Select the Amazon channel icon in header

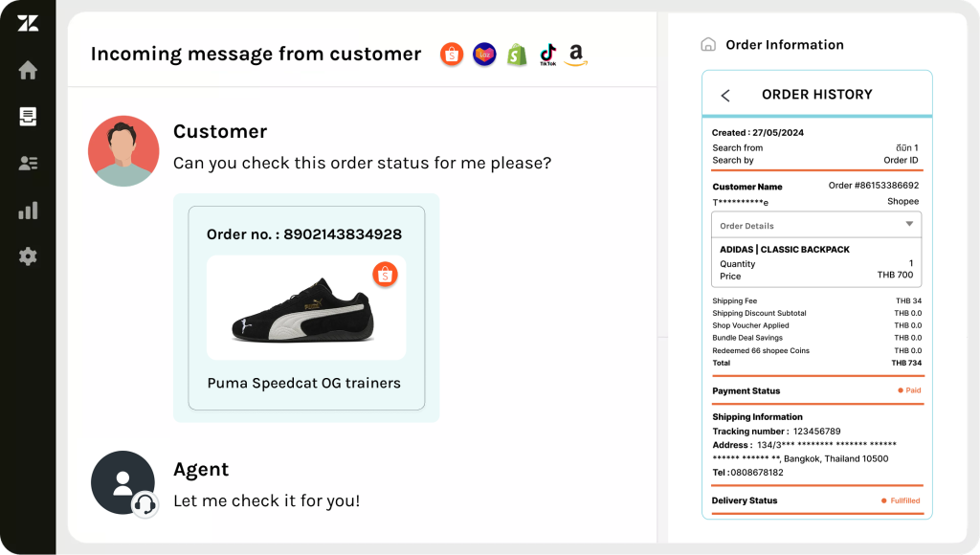click(x=576, y=55)
